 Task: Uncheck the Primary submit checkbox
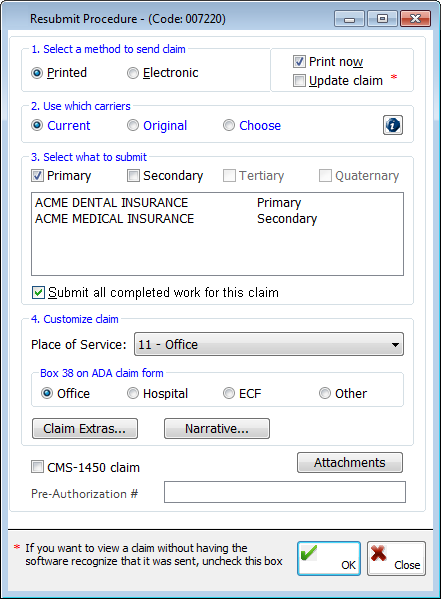(x=37, y=176)
